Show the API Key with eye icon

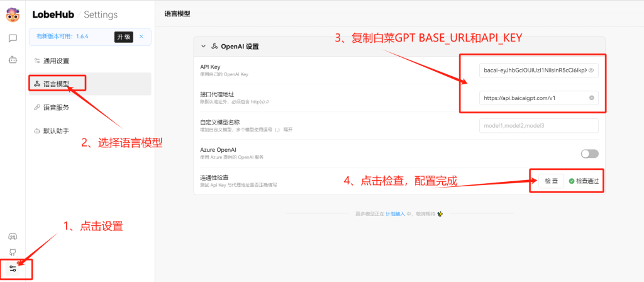pyautogui.click(x=591, y=70)
